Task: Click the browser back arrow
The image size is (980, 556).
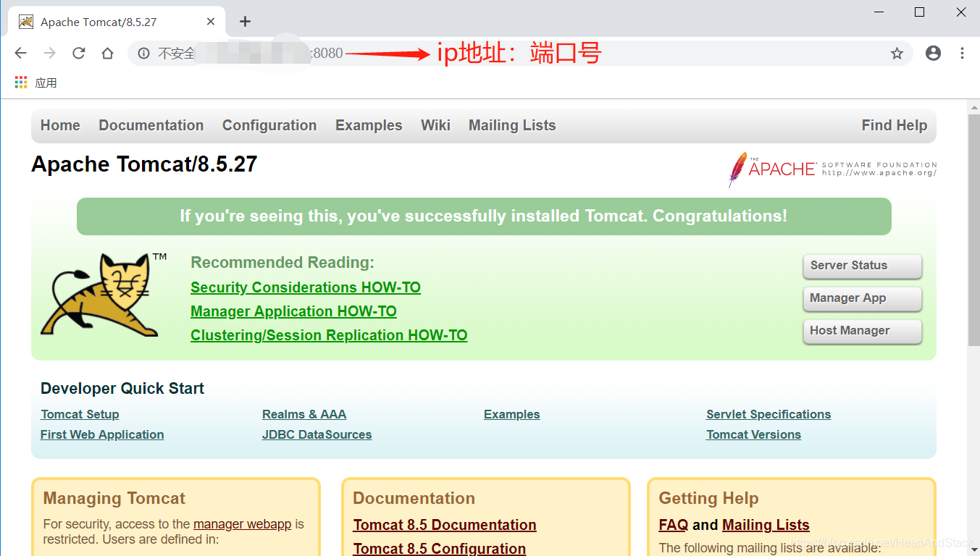Action: point(20,53)
